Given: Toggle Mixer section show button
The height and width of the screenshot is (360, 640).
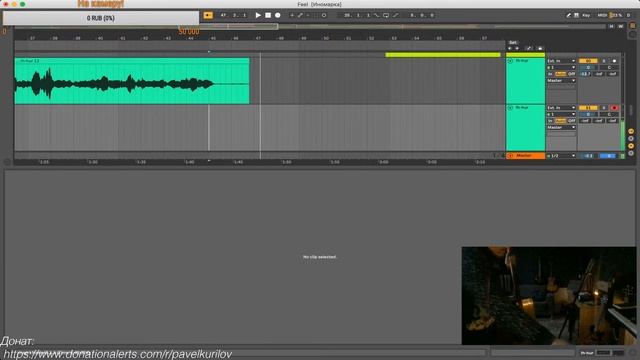Looking at the screenshot, I should tap(631, 146).
